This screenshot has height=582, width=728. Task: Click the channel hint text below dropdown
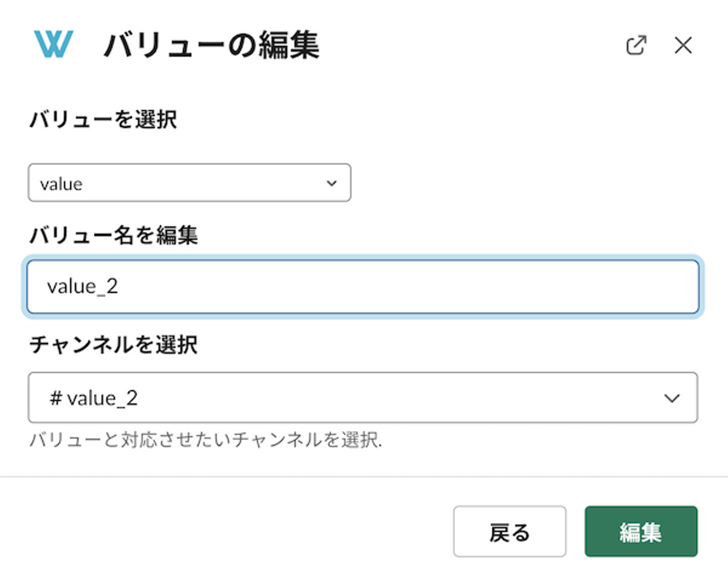point(205,440)
